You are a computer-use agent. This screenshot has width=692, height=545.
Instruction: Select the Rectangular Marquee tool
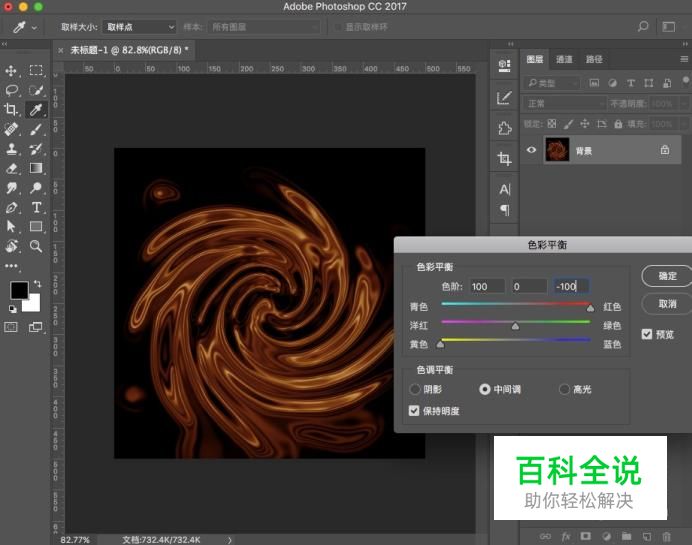pos(36,70)
